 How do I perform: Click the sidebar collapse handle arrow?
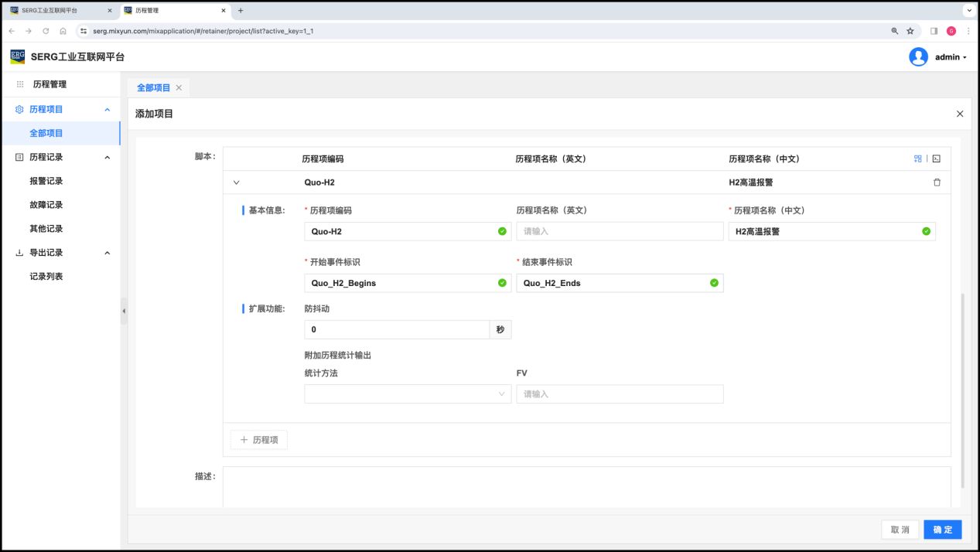tap(124, 311)
